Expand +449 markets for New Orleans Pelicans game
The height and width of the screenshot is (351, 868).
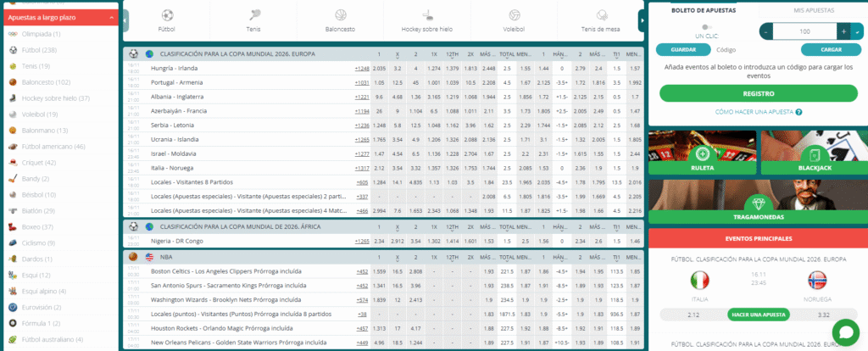point(363,343)
